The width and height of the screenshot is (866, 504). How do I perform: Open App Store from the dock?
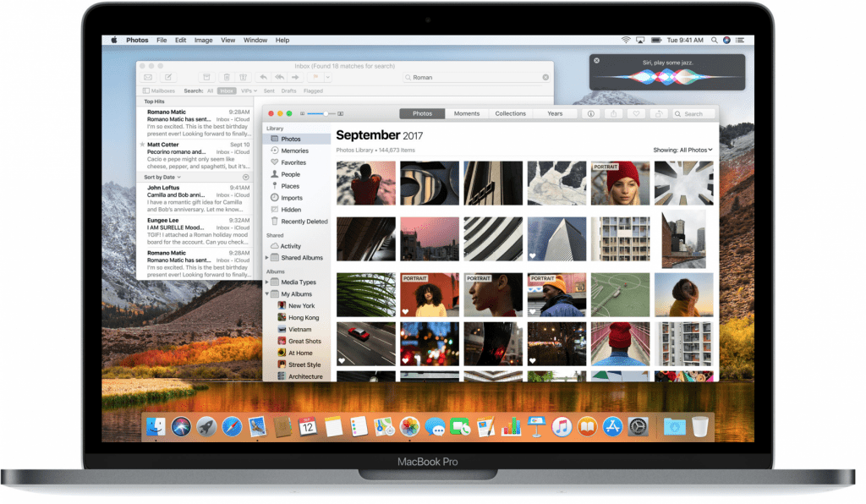(x=612, y=427)
